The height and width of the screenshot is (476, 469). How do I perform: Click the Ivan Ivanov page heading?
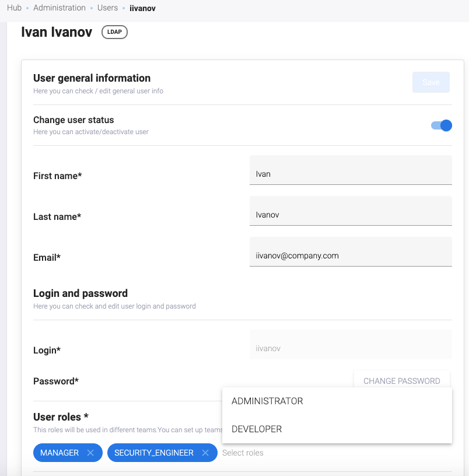point(57,32)
